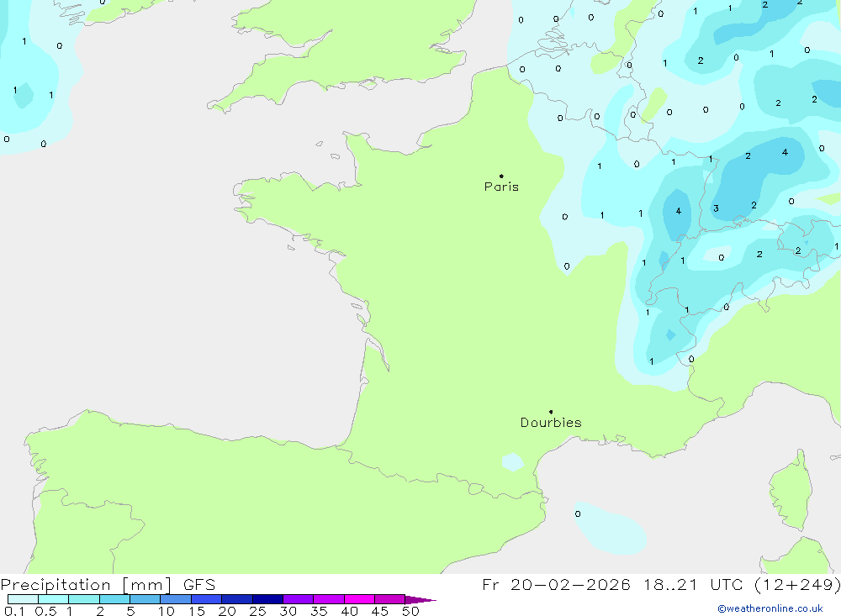Pick the 5–10 mm legend swatch

point(145,599)
